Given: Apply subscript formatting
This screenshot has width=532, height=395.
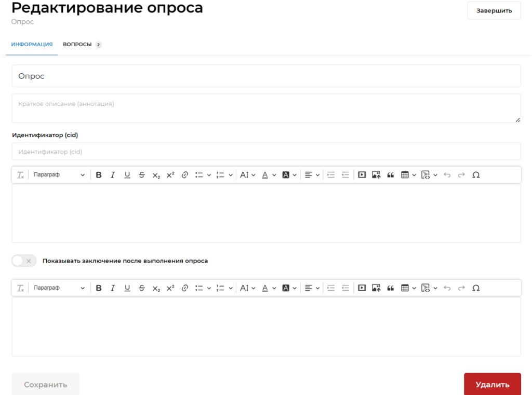Looking at the screenshot, I should (x=156, y=175).
